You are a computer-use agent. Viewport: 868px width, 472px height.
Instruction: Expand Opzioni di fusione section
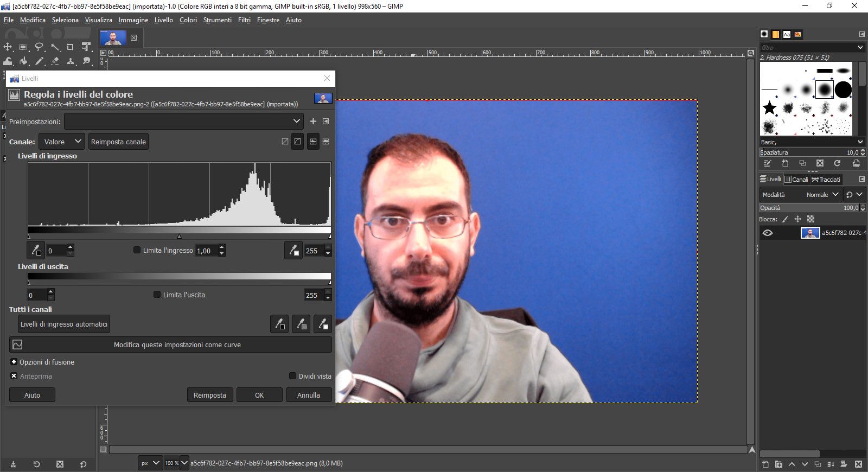click(14, 362)
